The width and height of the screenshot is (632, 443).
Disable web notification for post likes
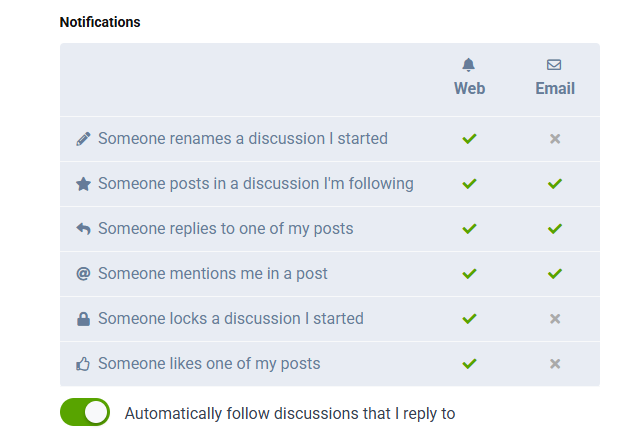click(469, 364)
